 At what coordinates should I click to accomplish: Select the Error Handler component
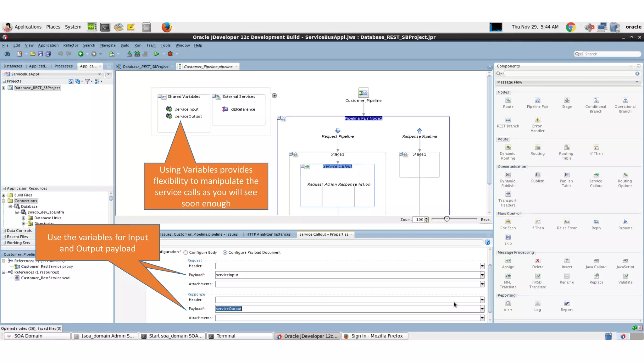[537, 125]
